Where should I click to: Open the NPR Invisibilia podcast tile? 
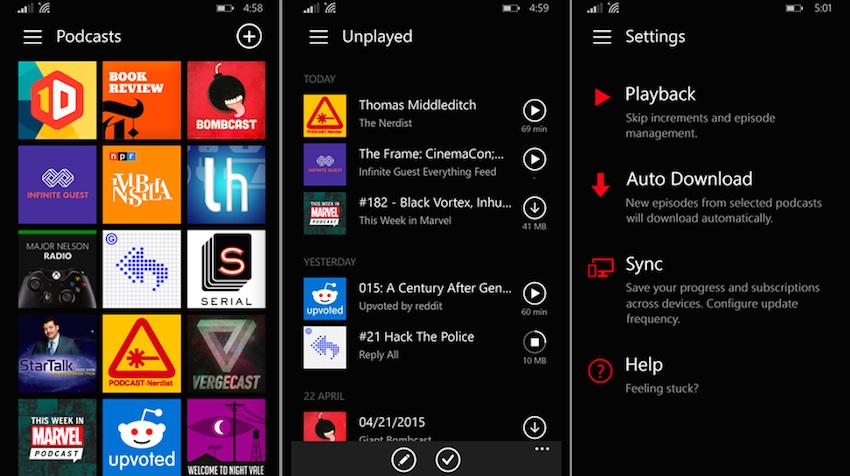(141, 184)
